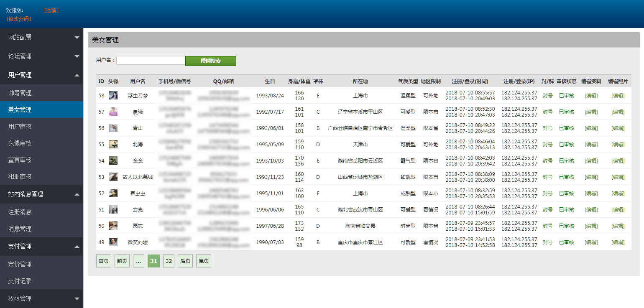Select page 31 in pagination
644x308 pixels.
point(153,261)
